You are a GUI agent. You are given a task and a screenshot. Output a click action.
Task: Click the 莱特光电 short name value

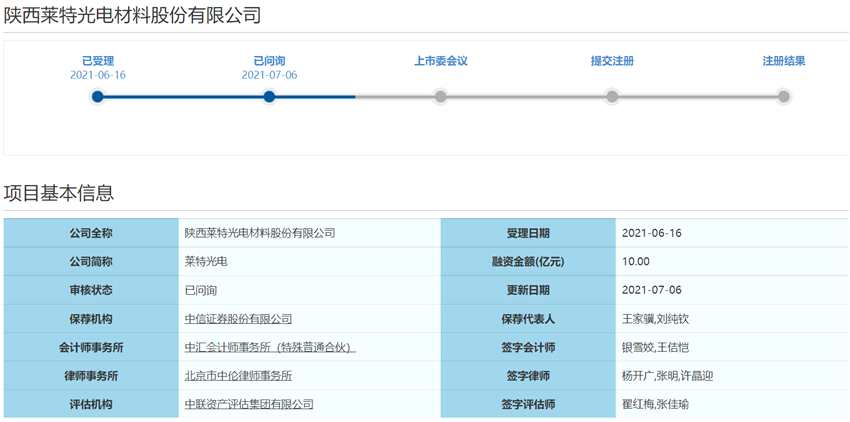point(205,261)
